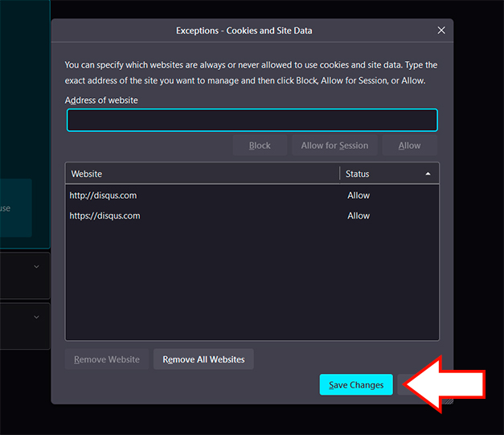Viewport: 504px width, 435px height.
Task: Sort by the Status column header
Action: point(378,174)
